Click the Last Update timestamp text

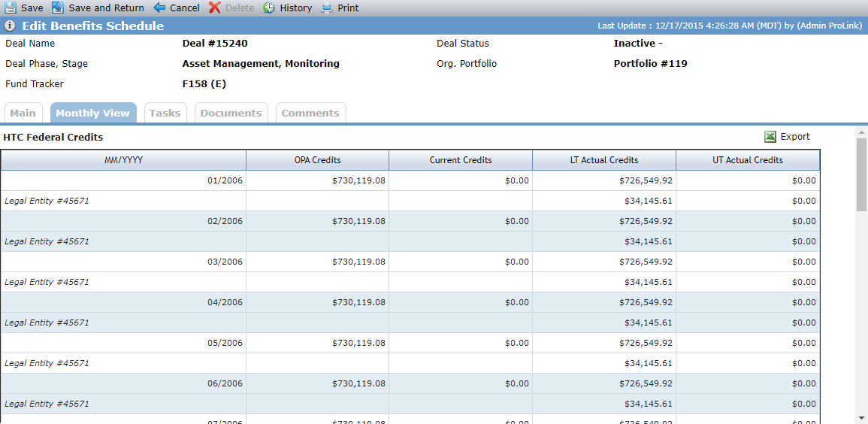tap(729, 26)
